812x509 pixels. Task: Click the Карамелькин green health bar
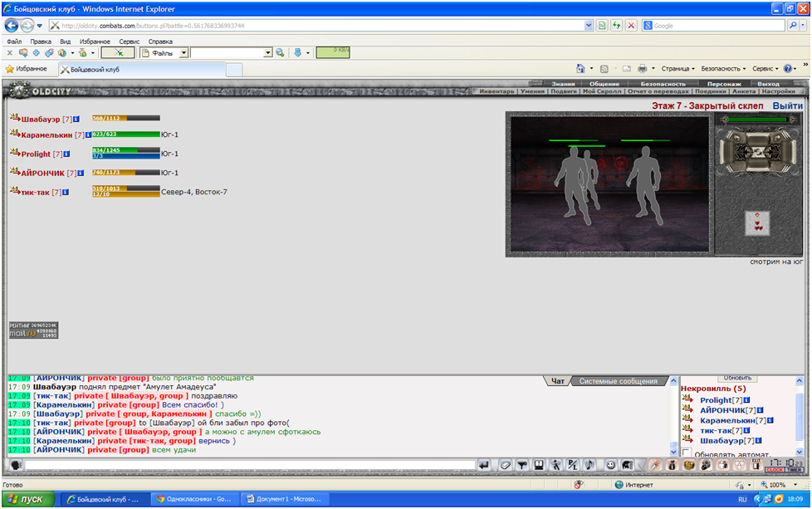[126, 135]
